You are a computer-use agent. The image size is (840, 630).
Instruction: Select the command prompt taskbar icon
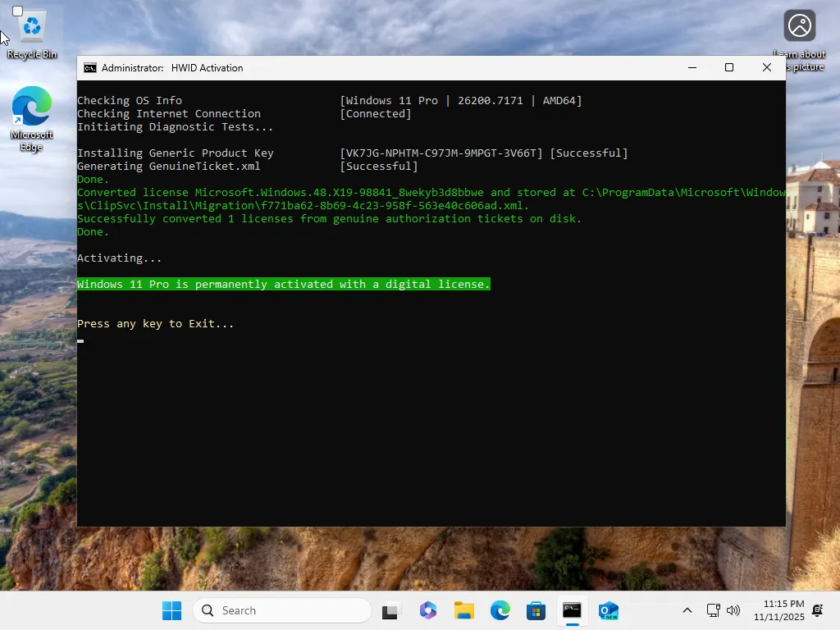(x=572, y=610)
